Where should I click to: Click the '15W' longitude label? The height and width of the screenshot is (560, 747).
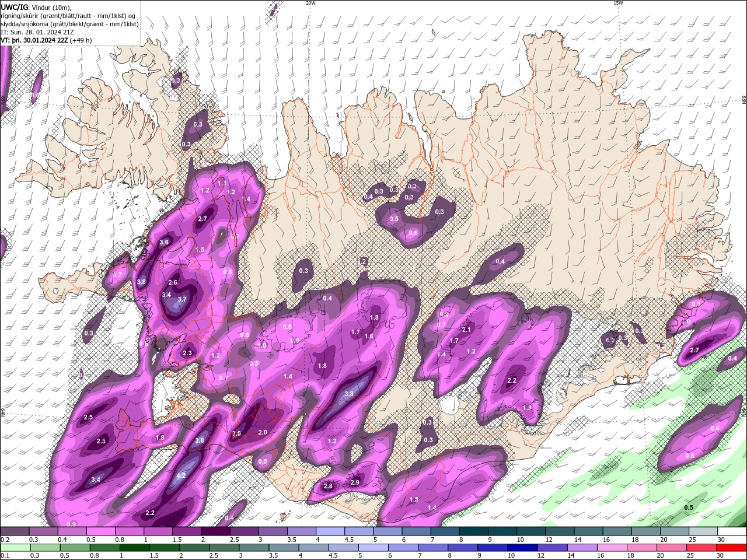pos(619,3)
